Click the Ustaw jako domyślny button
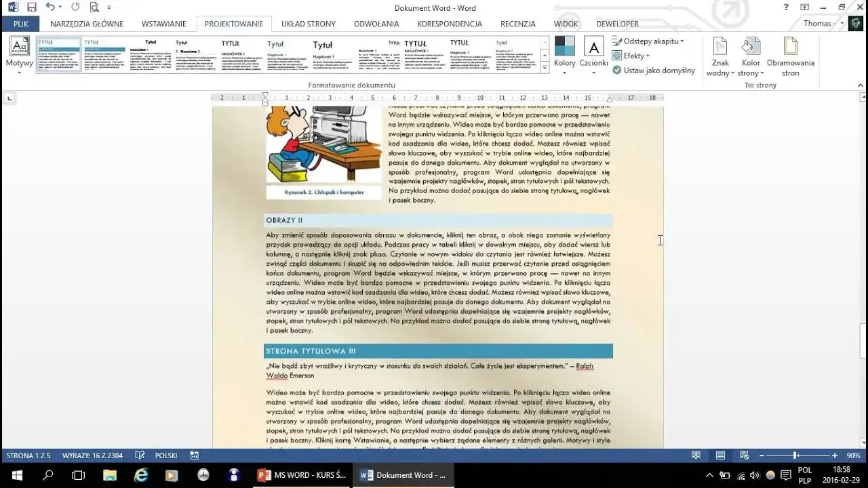Viewport: 868px width, 488px height. (653, 70)
